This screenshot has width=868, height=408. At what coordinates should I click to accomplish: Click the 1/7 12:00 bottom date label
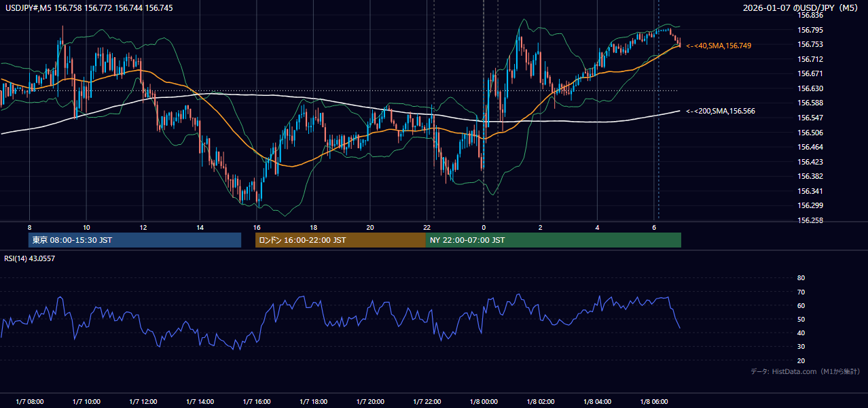(143, 401)
